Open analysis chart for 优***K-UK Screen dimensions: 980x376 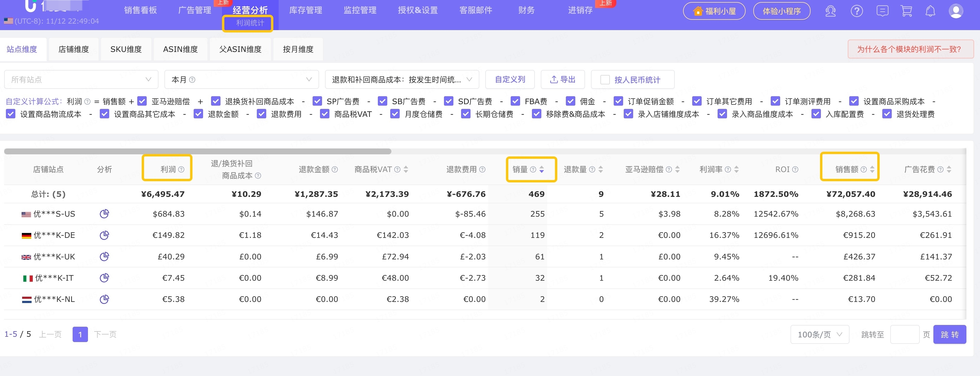click(x=104, y=257)
